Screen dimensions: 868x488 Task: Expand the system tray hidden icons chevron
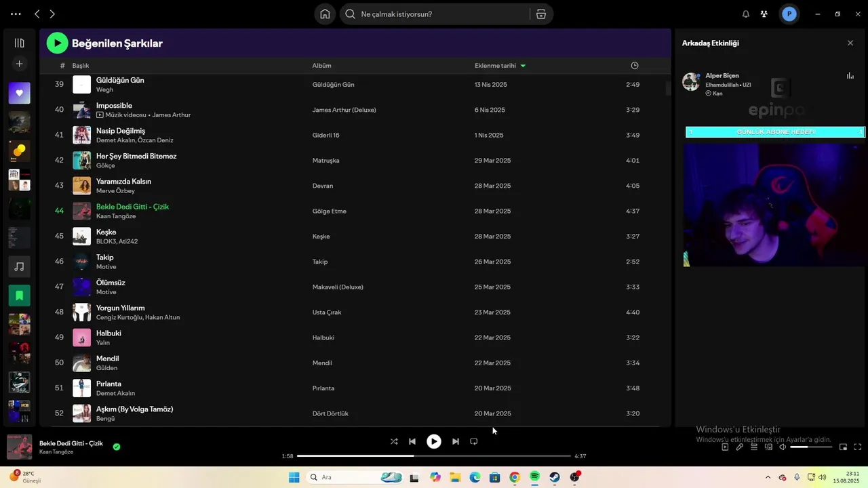pos(768,477)
